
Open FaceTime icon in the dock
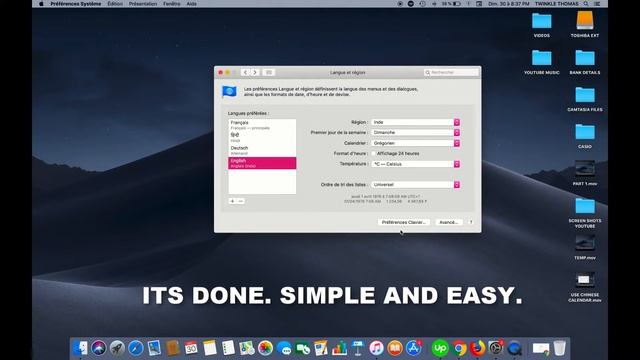[x=302, y=348]
